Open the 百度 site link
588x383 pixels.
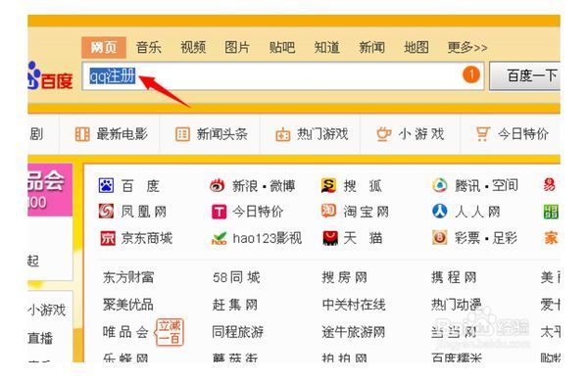click(140, 186)
